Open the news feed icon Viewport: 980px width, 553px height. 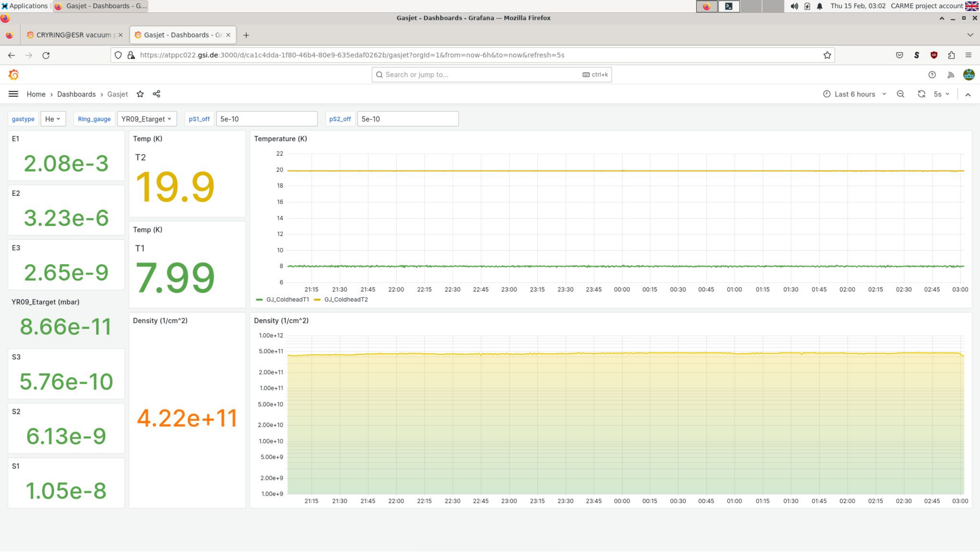[951, 75]
